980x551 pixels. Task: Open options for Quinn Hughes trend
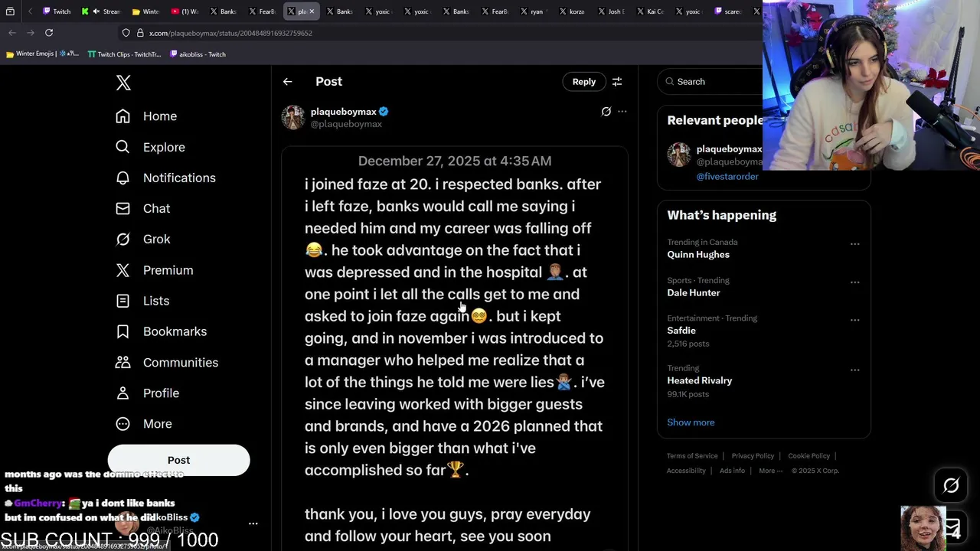click(854, 244)
